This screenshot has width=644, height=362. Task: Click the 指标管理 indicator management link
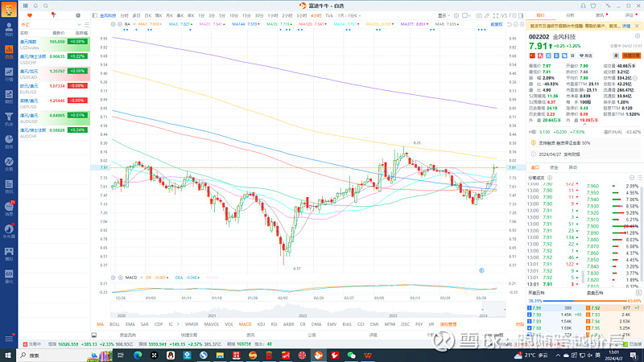[448, 324]
